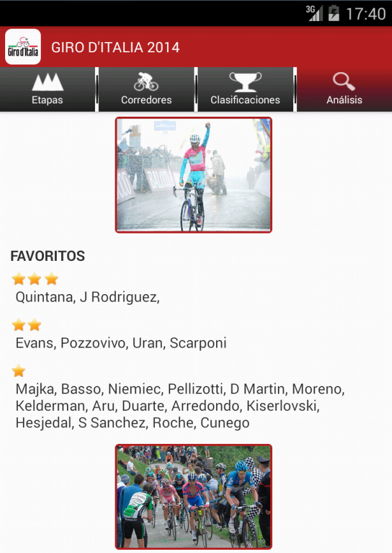Select the Quintana, J Rodriguez text line
Screen dimensions: 392x553
tap(87, 297)
